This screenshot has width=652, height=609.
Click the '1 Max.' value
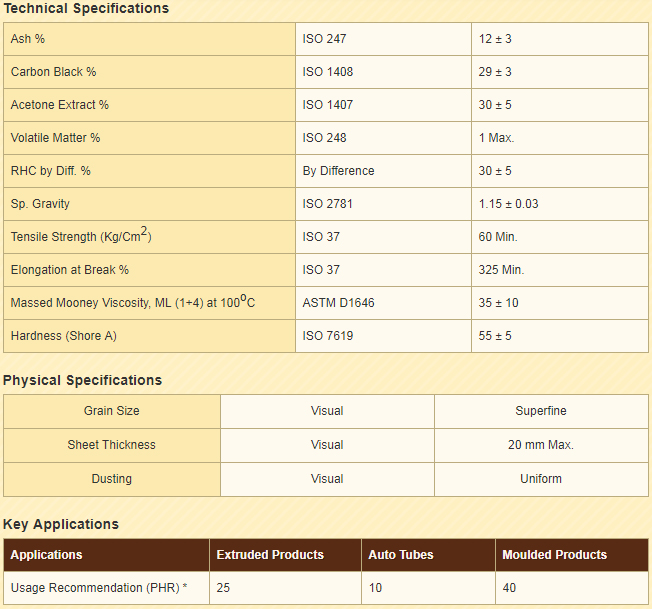[x=496, y=138]
